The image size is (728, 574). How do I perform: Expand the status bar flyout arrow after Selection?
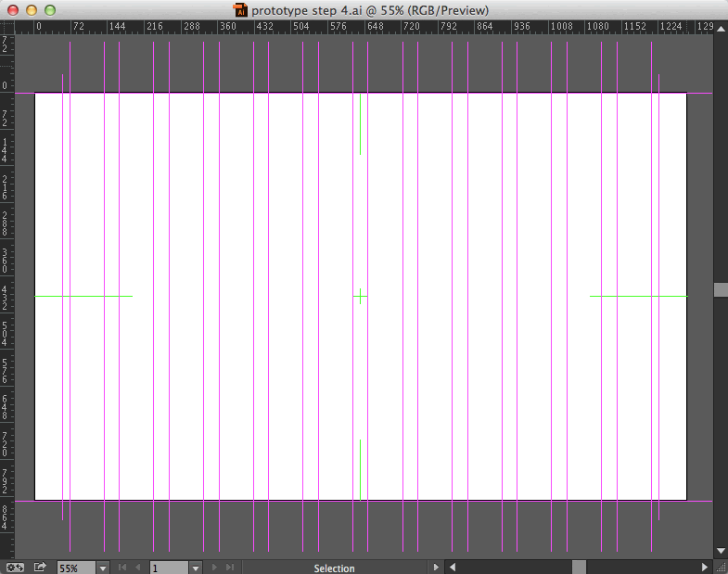pyautogui.click(x=437, y=568)
